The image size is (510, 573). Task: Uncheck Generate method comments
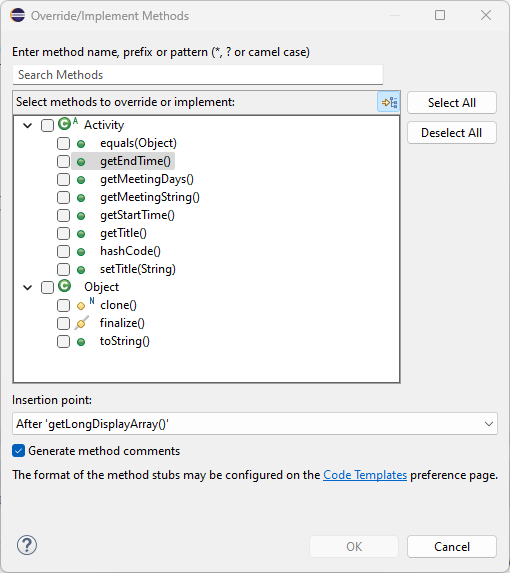click(18, 451)
